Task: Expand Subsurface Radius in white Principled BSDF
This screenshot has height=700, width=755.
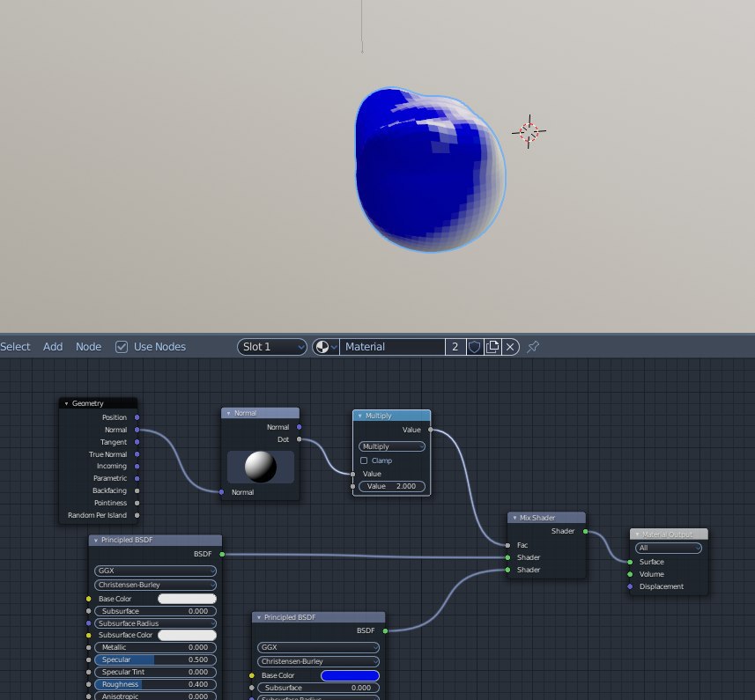Action: (155, 623)
